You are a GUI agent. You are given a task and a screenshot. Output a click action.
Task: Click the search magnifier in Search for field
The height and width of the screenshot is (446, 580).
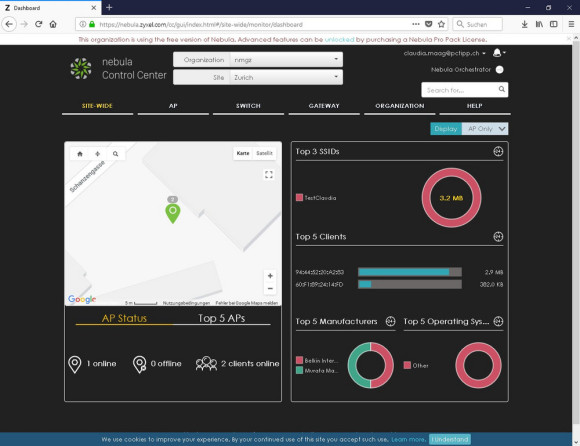click(502, 89)
